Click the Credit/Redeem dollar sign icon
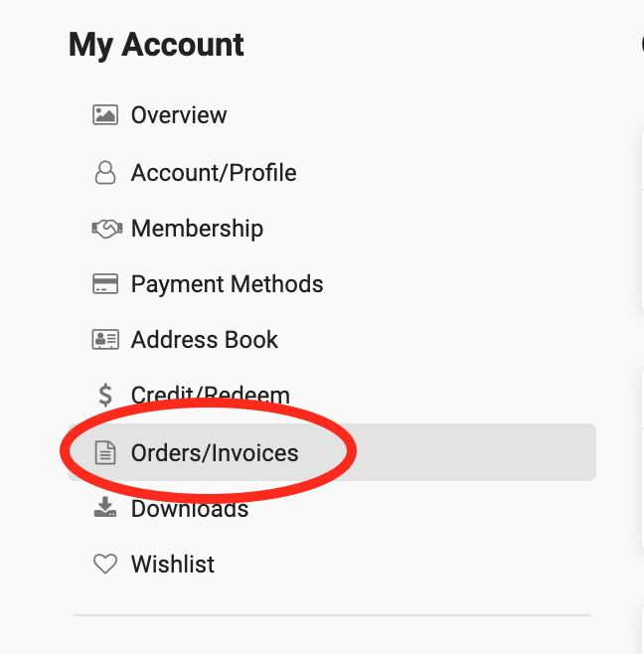The height and width of the screenshot is (654, 644). 105,395
